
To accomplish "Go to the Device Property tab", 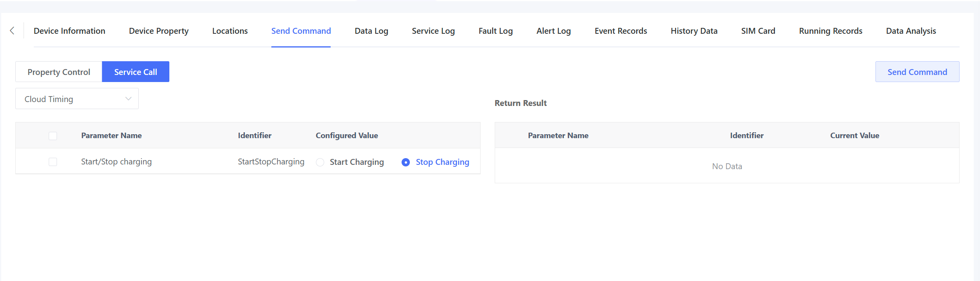I will [159, 31].
